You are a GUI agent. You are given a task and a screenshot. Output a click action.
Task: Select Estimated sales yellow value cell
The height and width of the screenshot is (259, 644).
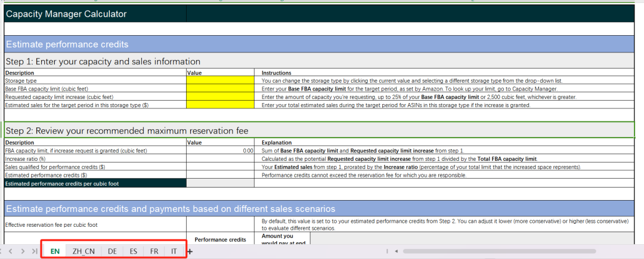220,105
